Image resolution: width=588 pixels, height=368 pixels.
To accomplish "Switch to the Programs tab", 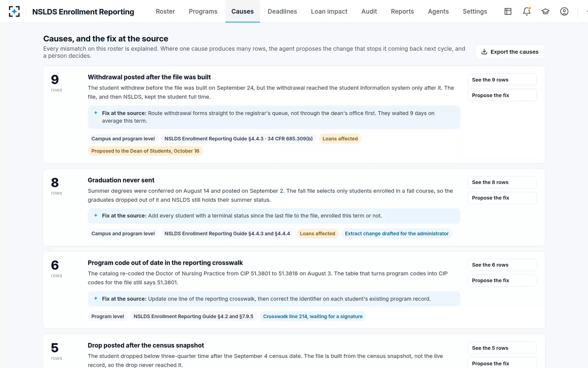I will [x=203, y=11].
